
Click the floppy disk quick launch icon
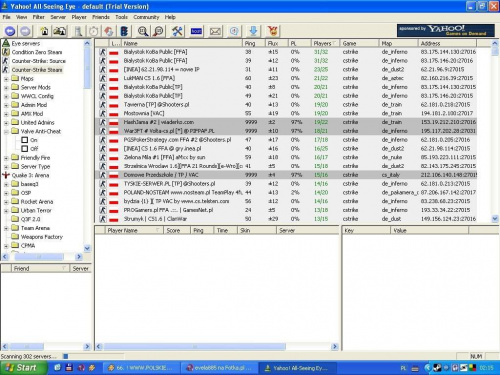pos(69,368)
